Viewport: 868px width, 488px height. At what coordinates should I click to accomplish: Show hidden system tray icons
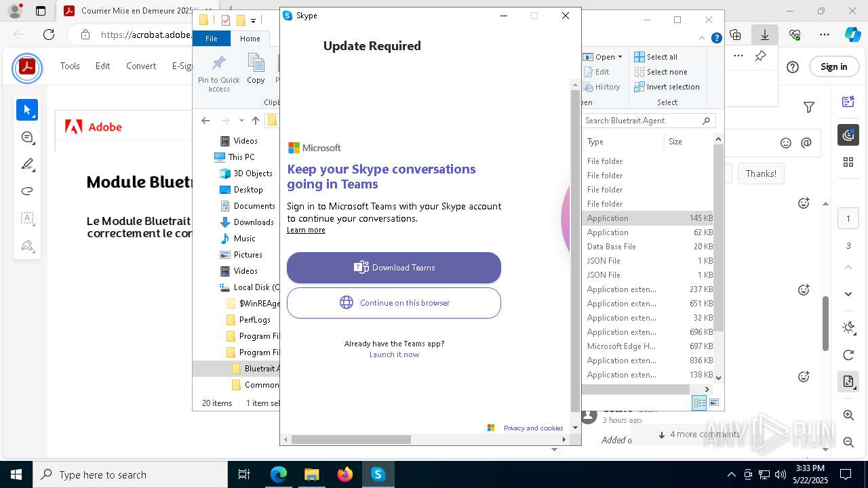click(731, 474)
